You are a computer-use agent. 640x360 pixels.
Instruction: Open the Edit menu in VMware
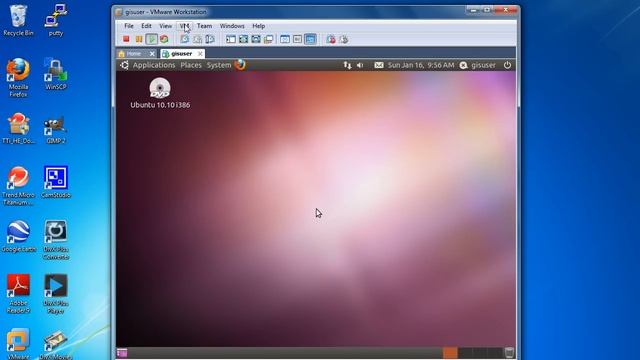(146, 26)
